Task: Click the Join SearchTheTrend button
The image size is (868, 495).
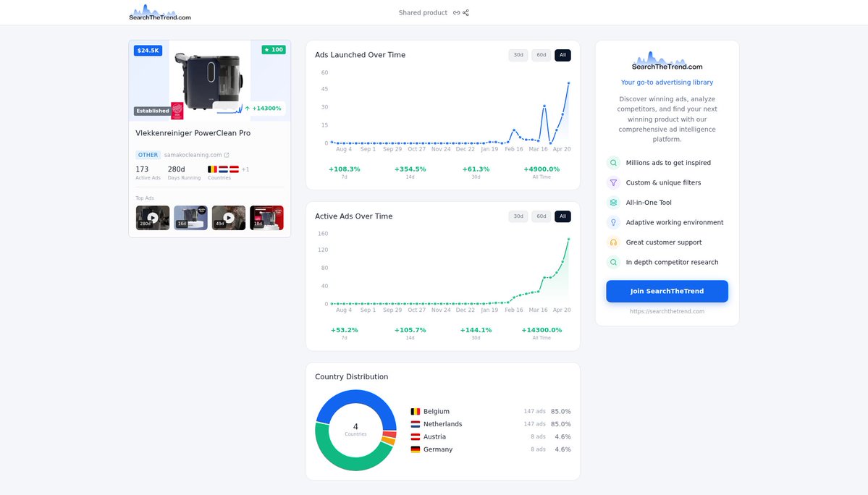Action: click(x=667, y=291)
